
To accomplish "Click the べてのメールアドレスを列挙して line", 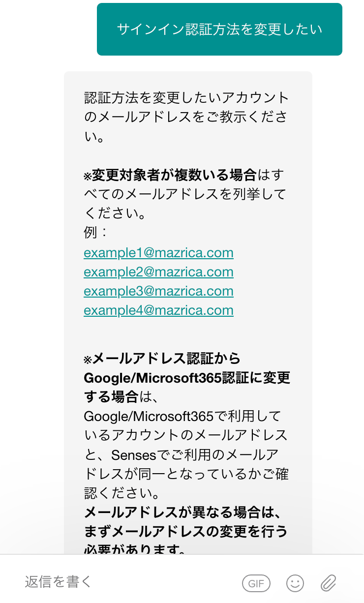I will tap(185, 194).
